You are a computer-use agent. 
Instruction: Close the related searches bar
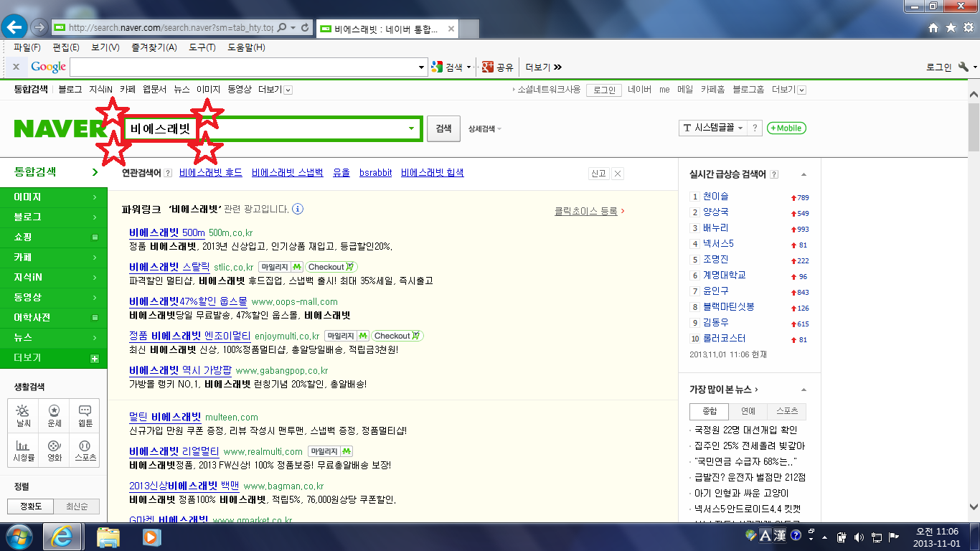pyautogui.click(x=618, y=174)
